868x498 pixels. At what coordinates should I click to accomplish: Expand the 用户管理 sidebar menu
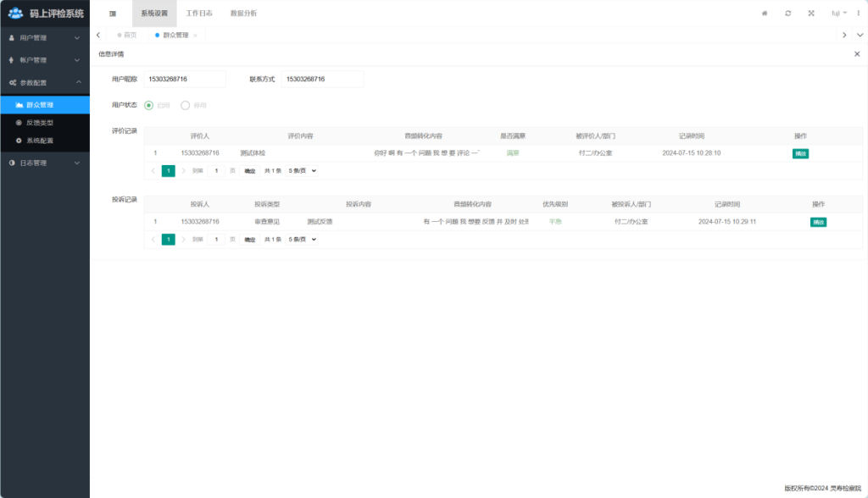(x=45, y=38)
